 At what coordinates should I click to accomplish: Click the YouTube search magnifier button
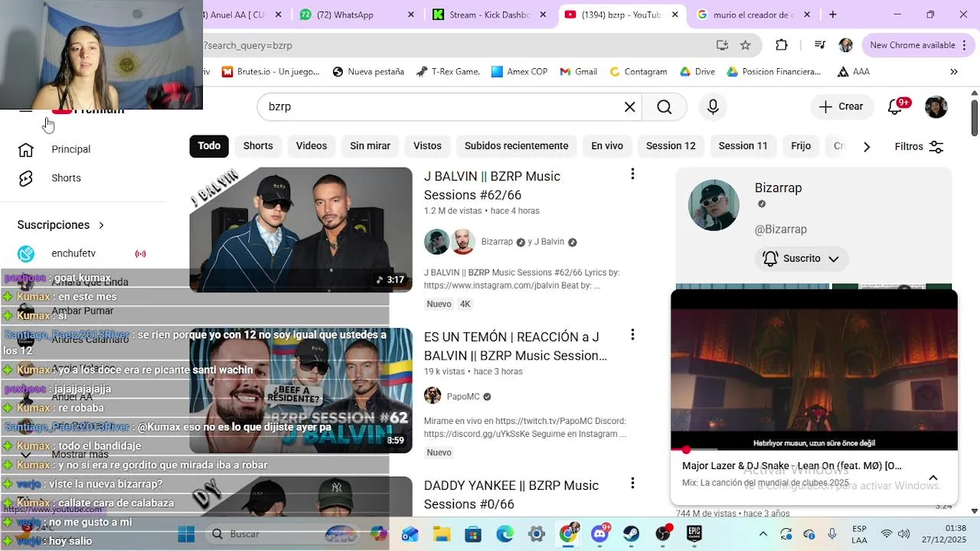click(664, 107)
